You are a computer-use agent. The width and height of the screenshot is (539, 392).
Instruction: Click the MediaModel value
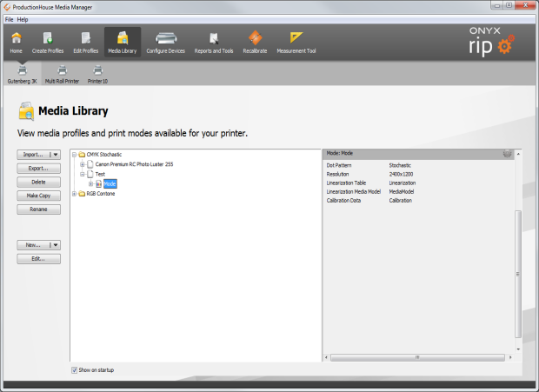click(402, 192)
